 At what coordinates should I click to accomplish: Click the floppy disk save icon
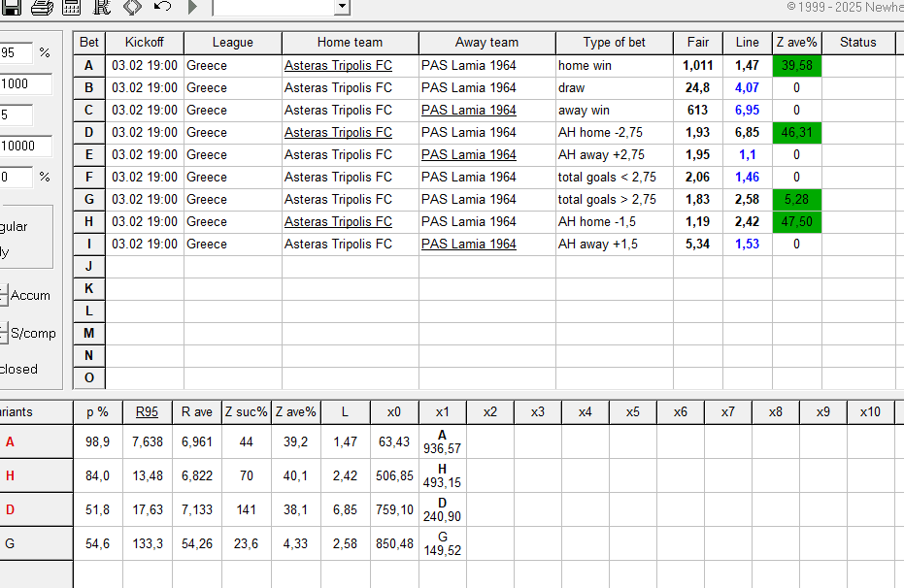[x=10, y=7]
